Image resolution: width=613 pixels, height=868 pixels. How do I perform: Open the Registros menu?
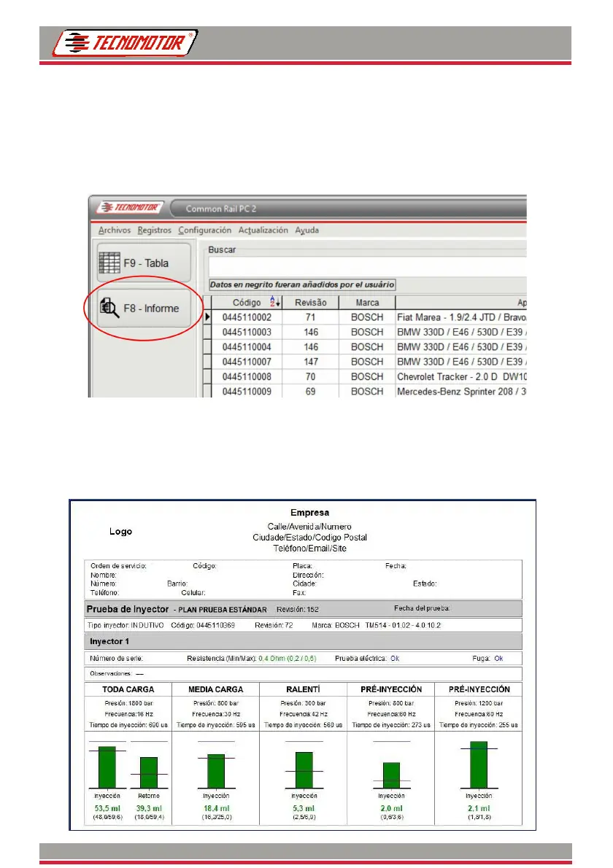tap(155, 230)
